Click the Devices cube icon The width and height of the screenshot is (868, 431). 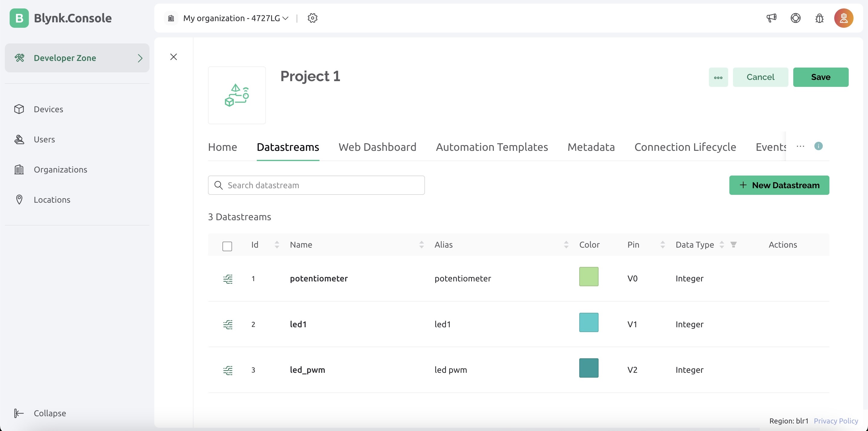click(19, 109)
